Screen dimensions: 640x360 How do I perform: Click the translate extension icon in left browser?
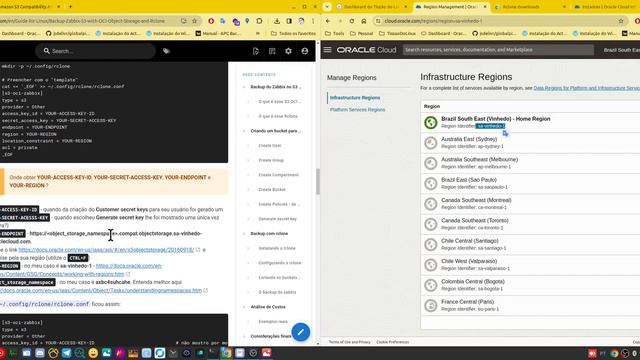223,21
